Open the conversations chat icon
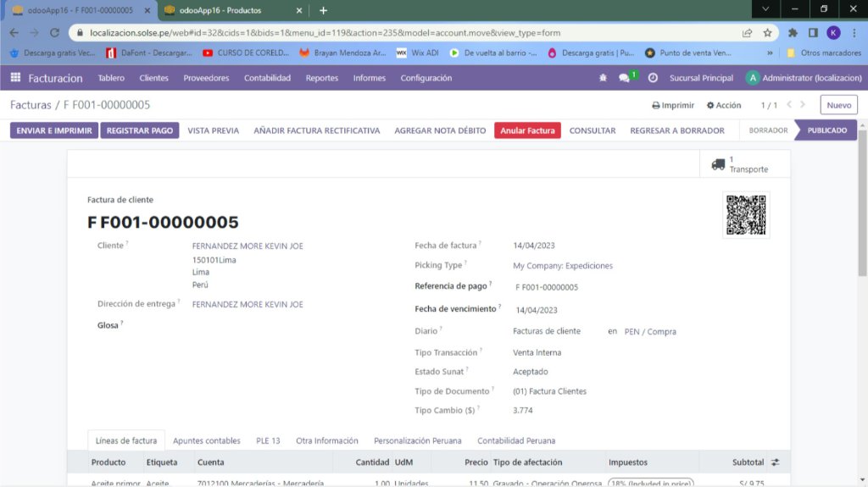The width and height of the screenshot is (868, 487). pyautogui.click(x=626, y=78)
